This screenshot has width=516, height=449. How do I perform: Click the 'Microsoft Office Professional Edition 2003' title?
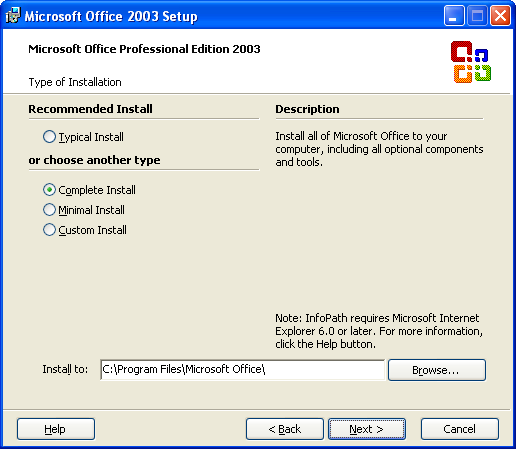pyautogui.click(x=144, y=49)
